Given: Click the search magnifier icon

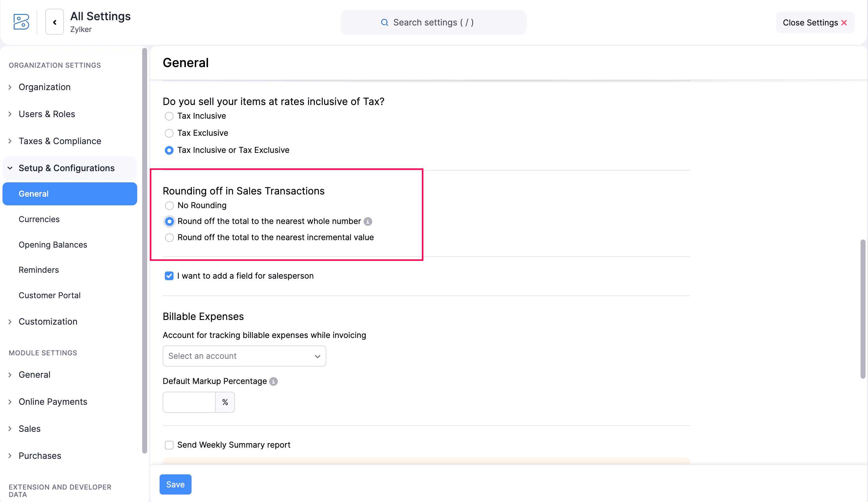Looking at the screenshot, I should tap(384, 22).
